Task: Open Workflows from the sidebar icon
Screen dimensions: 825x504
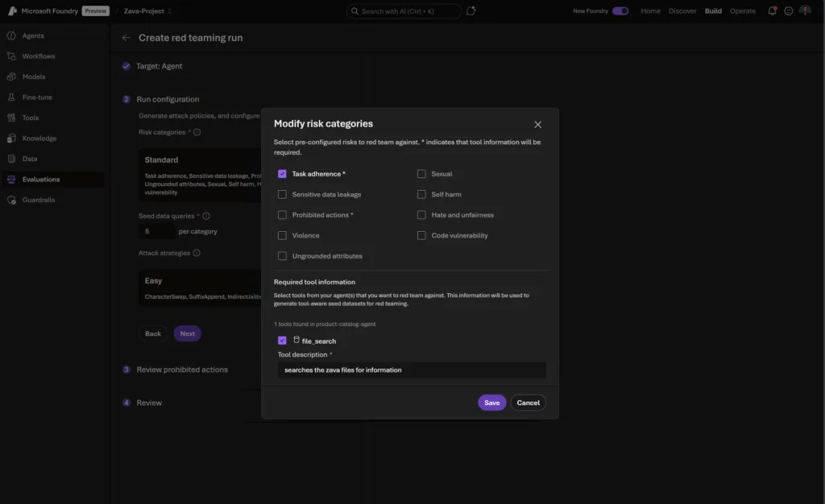Action: [x=11, y=56]
